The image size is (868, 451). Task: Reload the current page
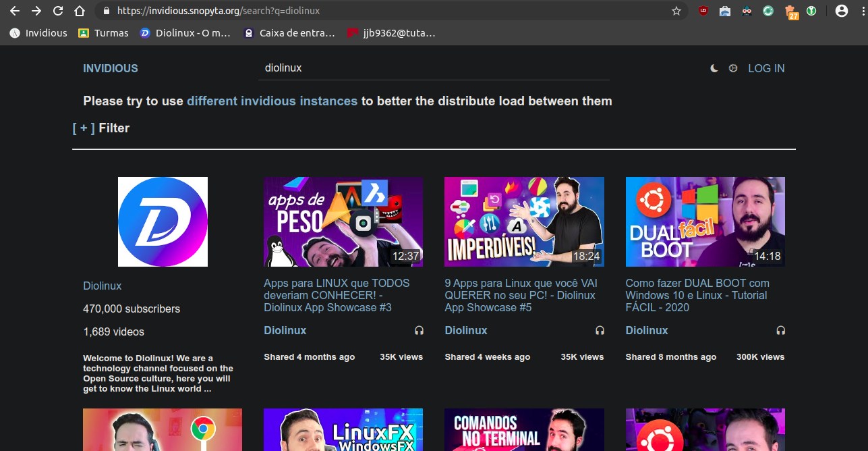[x=58, y=11]
